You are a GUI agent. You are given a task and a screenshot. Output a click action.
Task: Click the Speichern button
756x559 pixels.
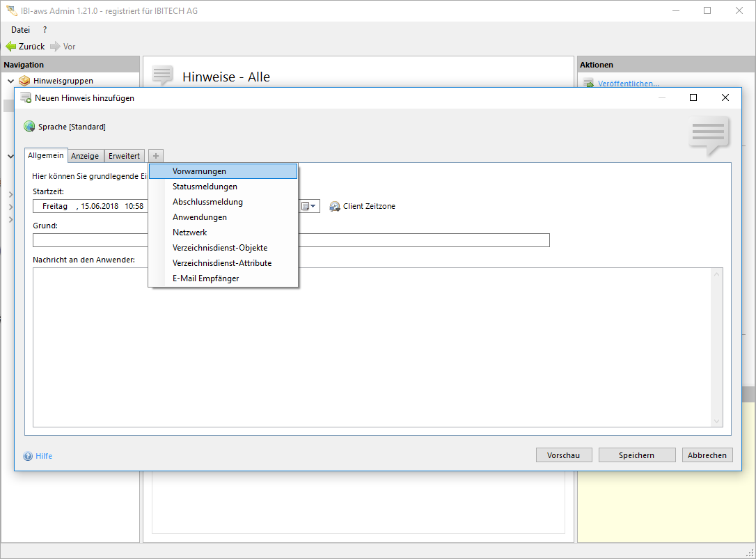(636, 455)
